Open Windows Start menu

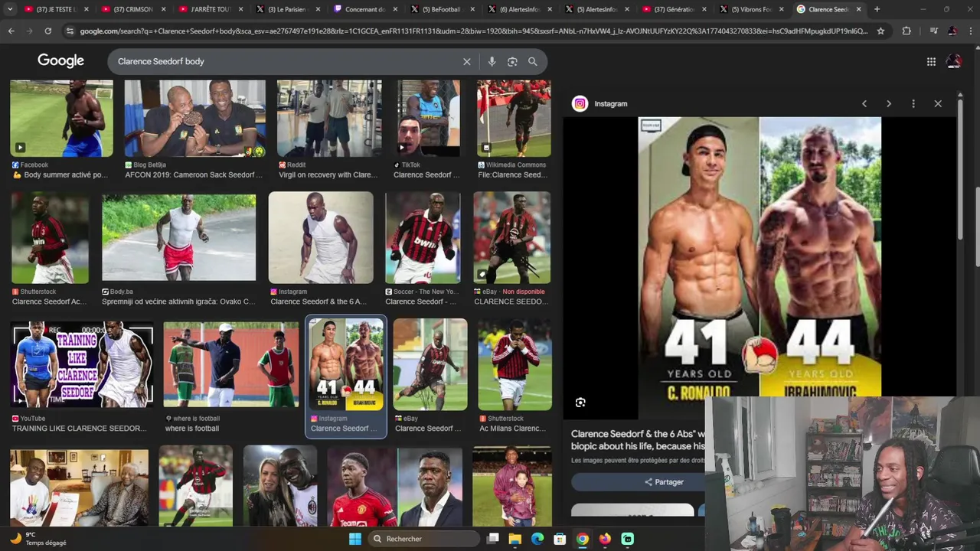click(x=355, y=539)
